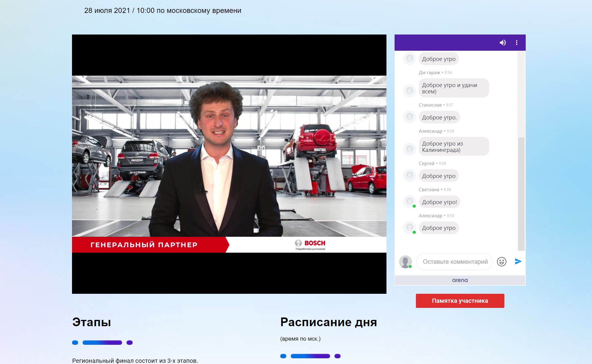Click the video player with the presenter
This screenshot has width=592, height=364.
pyautogui.click(x=229, y=164)
